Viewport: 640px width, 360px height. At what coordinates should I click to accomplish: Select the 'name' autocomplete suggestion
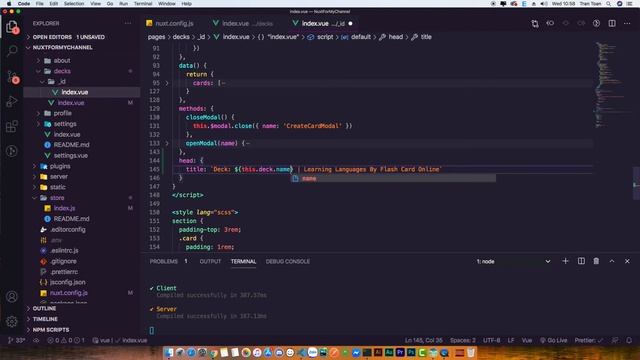pyautogui.click(x=393, y=178)
